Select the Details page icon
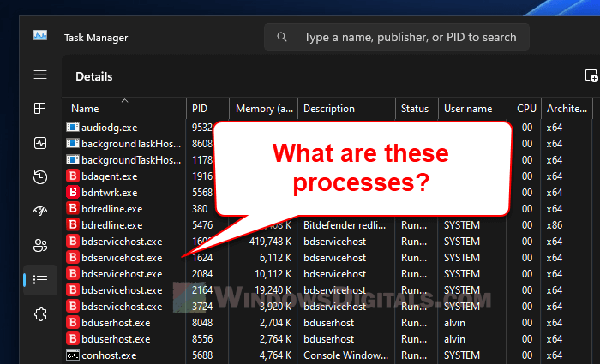600x364 pixels. click(40, 279)
